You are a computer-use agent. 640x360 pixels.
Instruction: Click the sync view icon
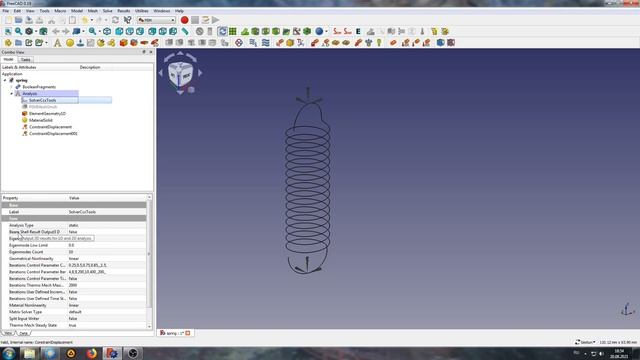[x=222, y=31]
